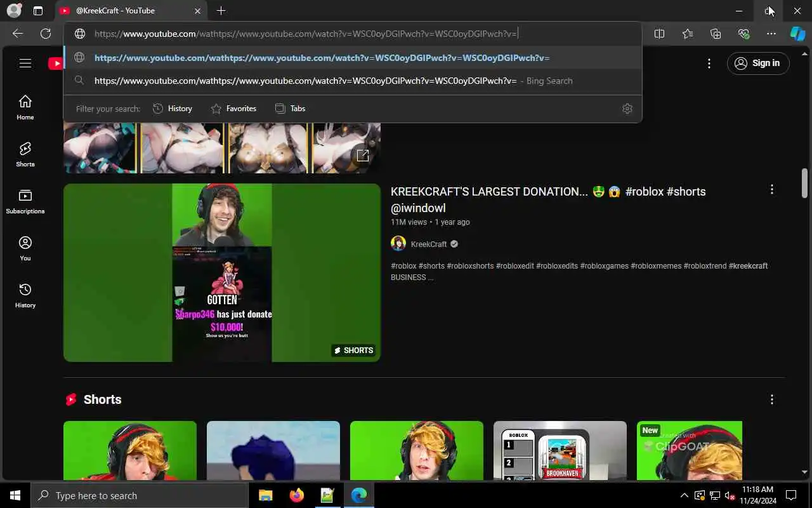Filter address bar search by Favorites
Screen dimensions: 812x508
[233, 109]
